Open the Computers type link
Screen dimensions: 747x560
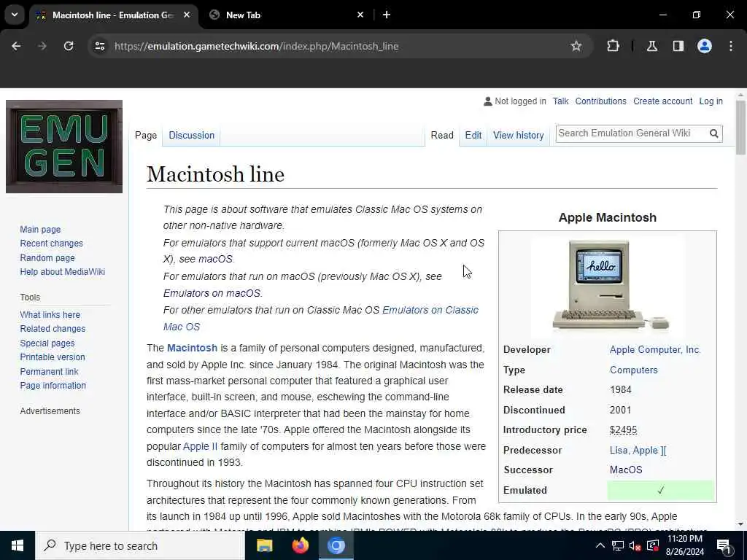click(x=634, y=370)
